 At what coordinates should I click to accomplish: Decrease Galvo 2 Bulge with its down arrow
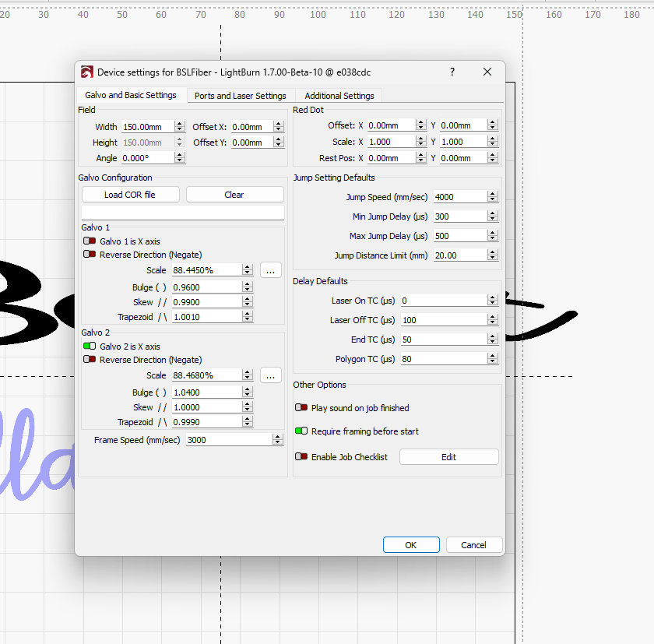(x=248, y=395)
